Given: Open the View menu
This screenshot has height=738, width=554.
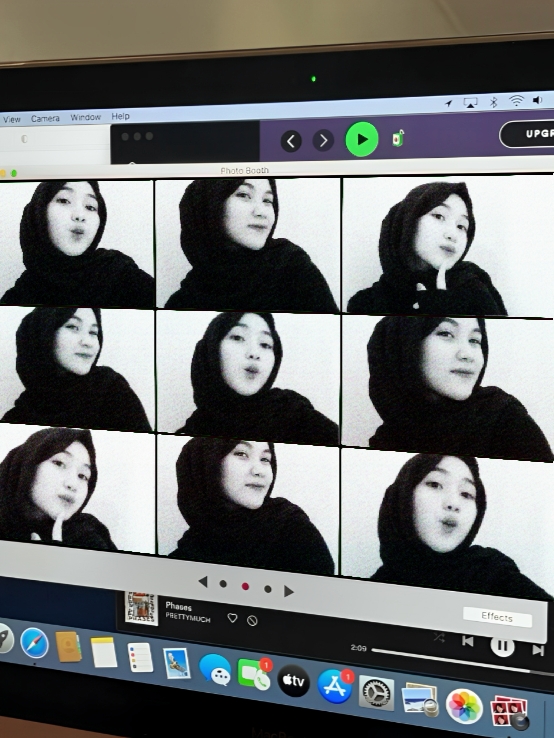Looking at the screenshot, I should pos(11,120).
